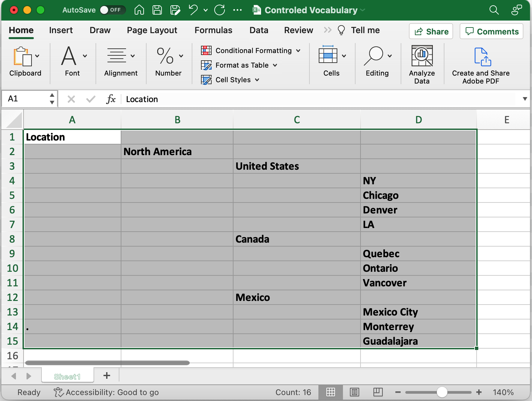Switch to the Data ribbon tab
The height and width of the screenshot is (401, 532).
tap(259, 30)
